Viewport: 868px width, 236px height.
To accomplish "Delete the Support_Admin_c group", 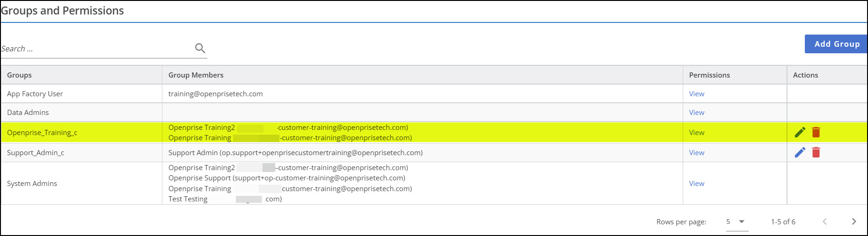I will point(816,152).
